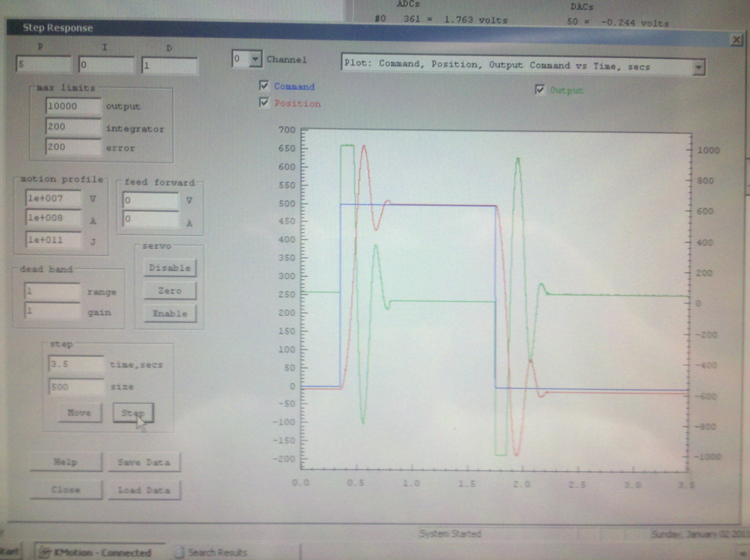Click the P gain input field
Screen dimensions: 750x560
44,65
